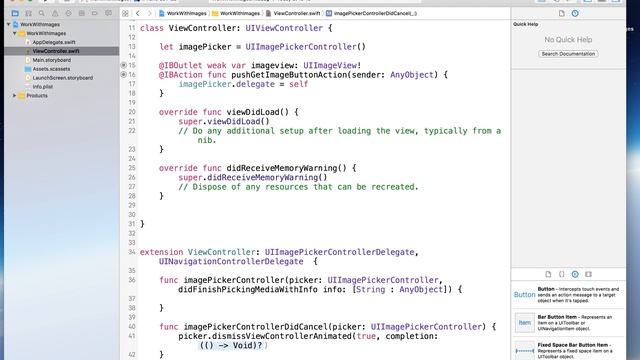
Task: Select AppDelegate.swift in navigator
Action: pos(54,42)
